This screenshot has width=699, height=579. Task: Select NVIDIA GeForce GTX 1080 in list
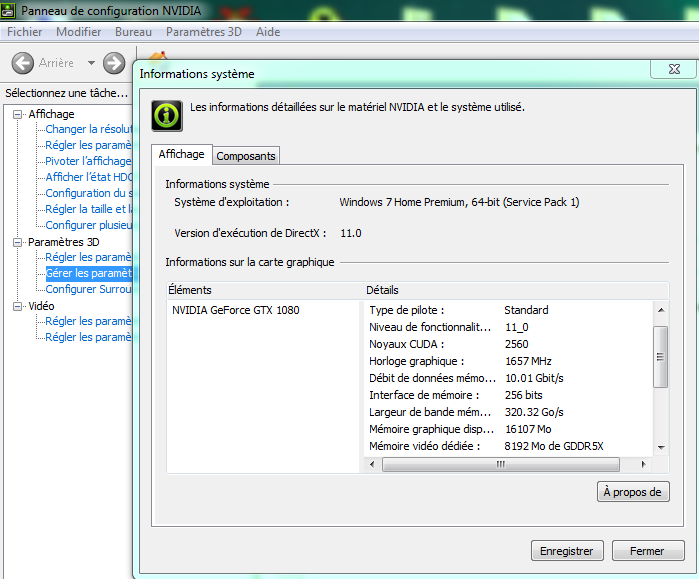(x=235, y=310)
